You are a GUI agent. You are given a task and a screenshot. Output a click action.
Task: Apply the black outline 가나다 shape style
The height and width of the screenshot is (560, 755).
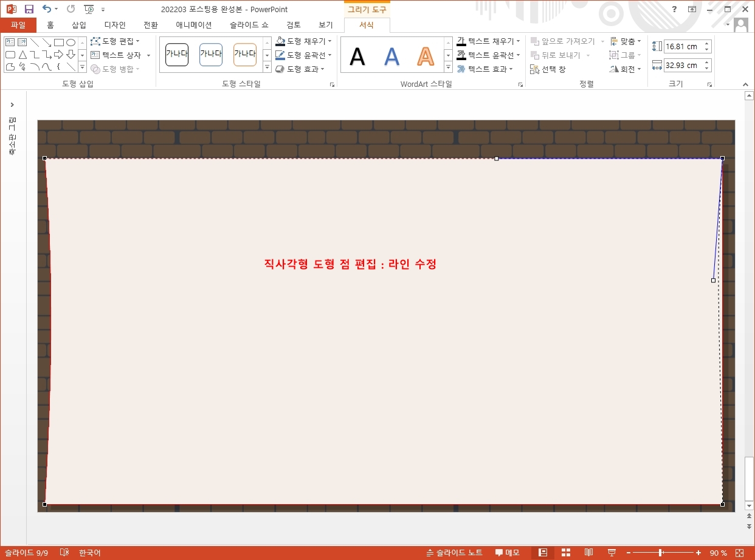click(177, 54)
